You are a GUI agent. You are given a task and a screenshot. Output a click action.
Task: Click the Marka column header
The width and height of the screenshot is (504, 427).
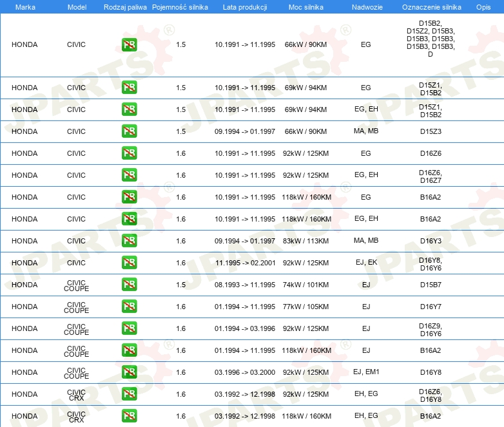click(x=25, y=7)
